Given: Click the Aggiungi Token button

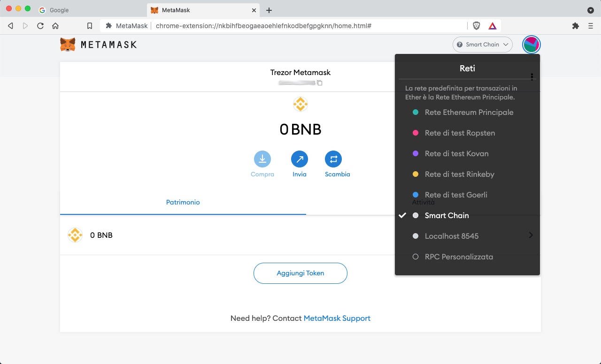Looking at the screenshot, I should pos(300,273).
